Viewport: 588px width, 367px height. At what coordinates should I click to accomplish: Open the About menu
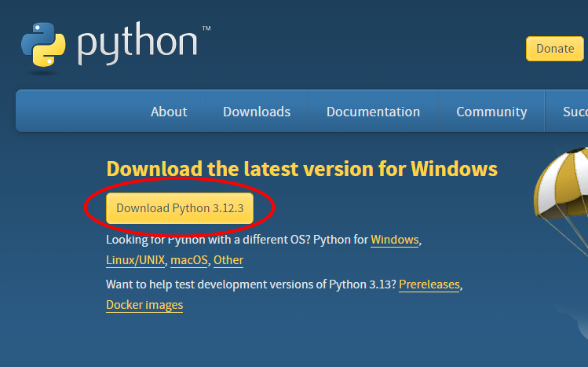pos(169,112)
